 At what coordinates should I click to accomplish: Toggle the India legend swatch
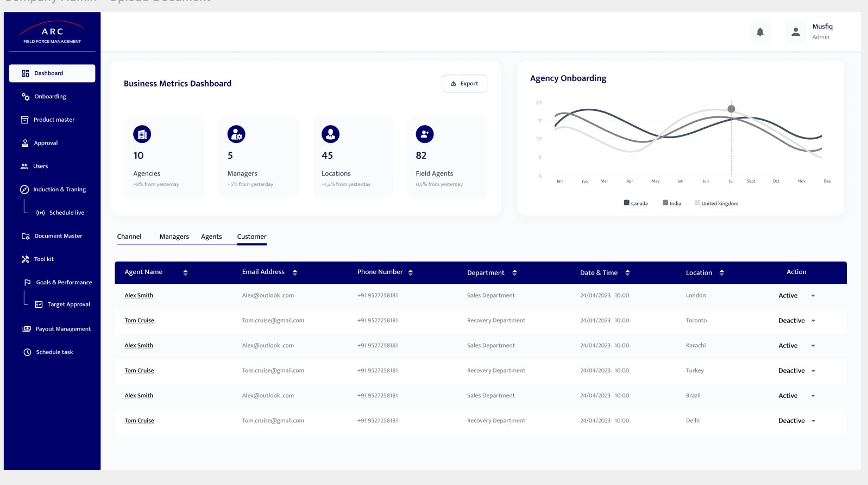[665, 203]
